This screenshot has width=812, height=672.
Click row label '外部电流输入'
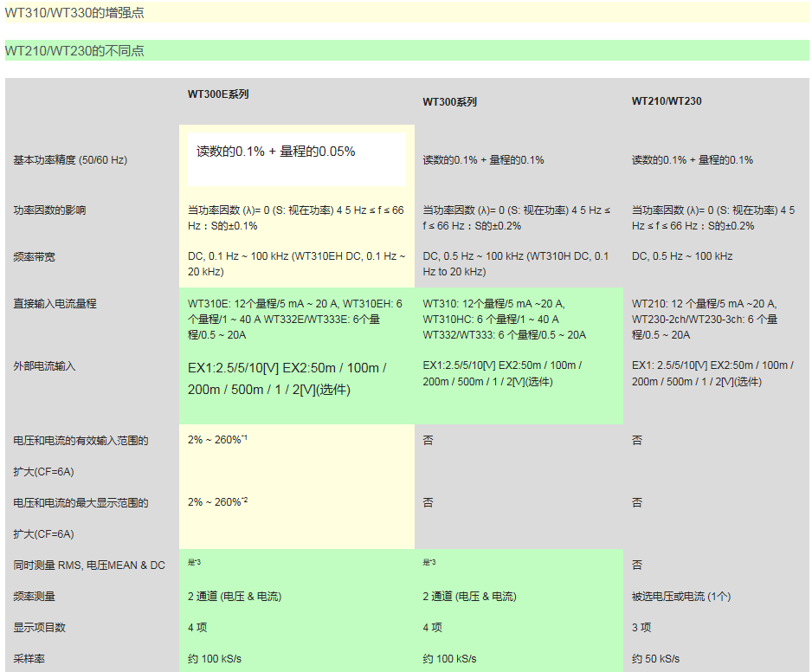(44, 366)
